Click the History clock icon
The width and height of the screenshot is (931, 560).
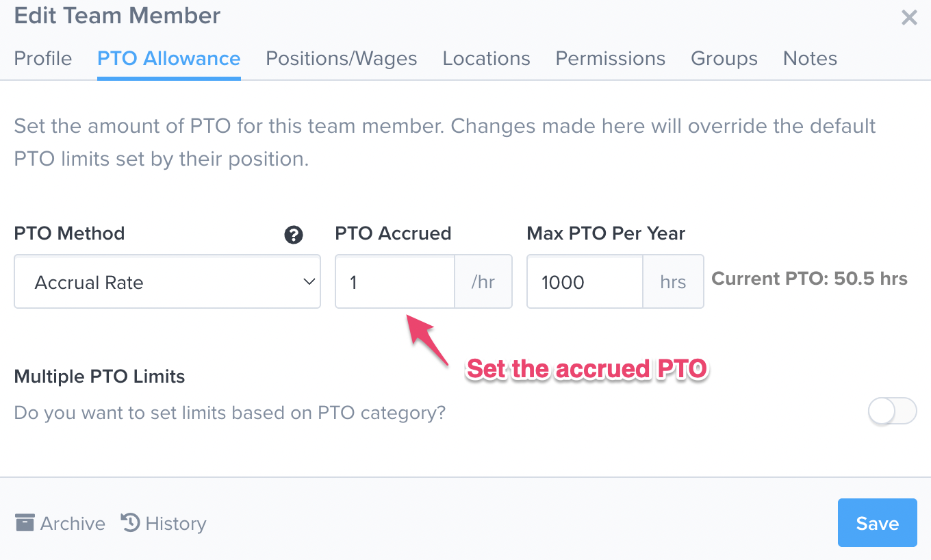tap(130, 523)
